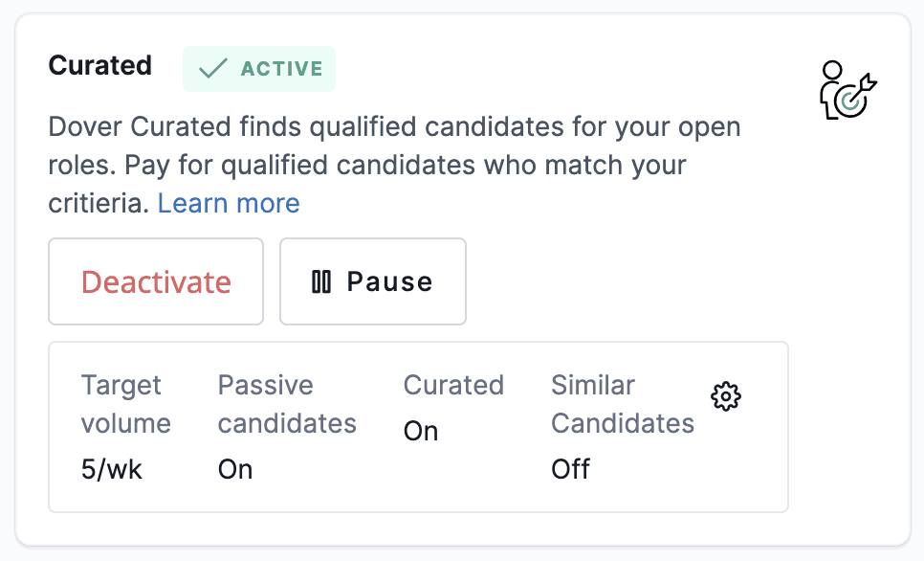
Task: Open settings via the gear icon
Action: [725, 396]
